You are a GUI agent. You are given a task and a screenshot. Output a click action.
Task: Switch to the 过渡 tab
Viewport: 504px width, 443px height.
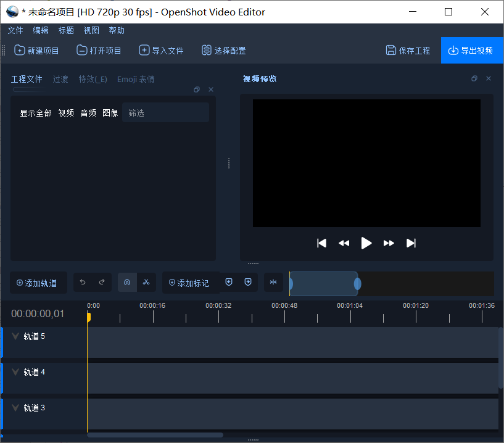[60, 79]
